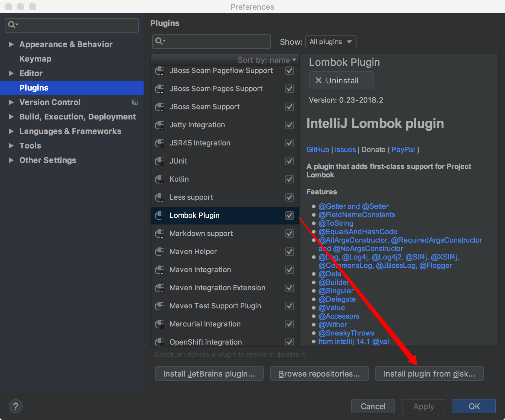
Task: Expand the Other Settings node
Action: 11,160
